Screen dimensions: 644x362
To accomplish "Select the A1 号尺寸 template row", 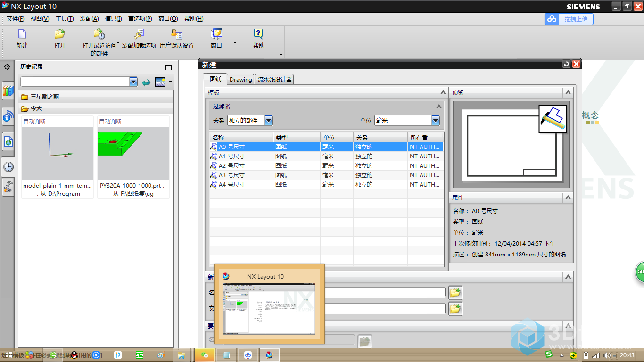I will (x=326, y=156).
